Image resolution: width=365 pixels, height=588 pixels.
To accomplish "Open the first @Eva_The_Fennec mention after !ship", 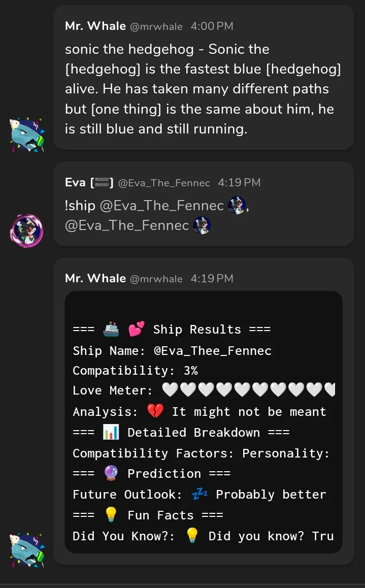I will (x=161, y=206).
